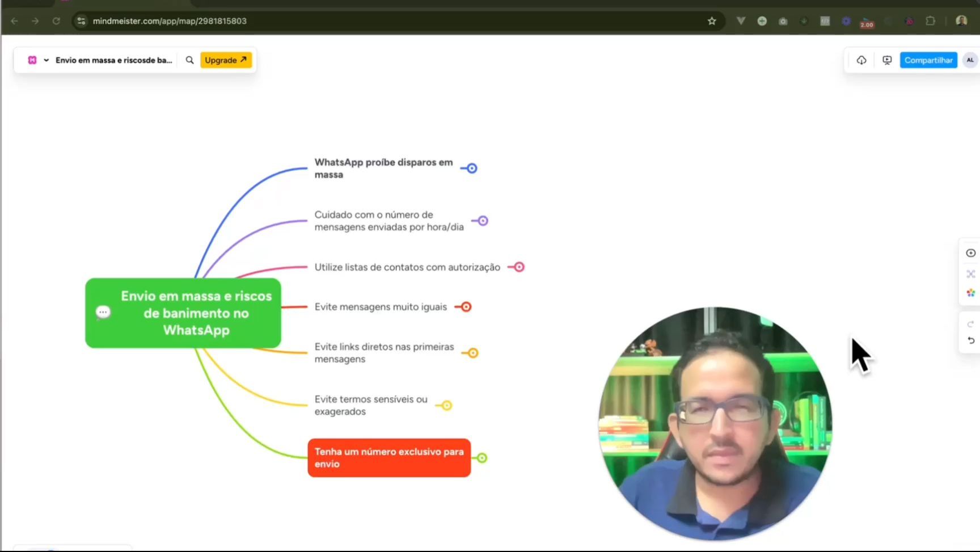This screenshot has width=980, height=552.
Task: Expand the purple node next to "Cuidado com o número"
Action: (x=483, y=221)
